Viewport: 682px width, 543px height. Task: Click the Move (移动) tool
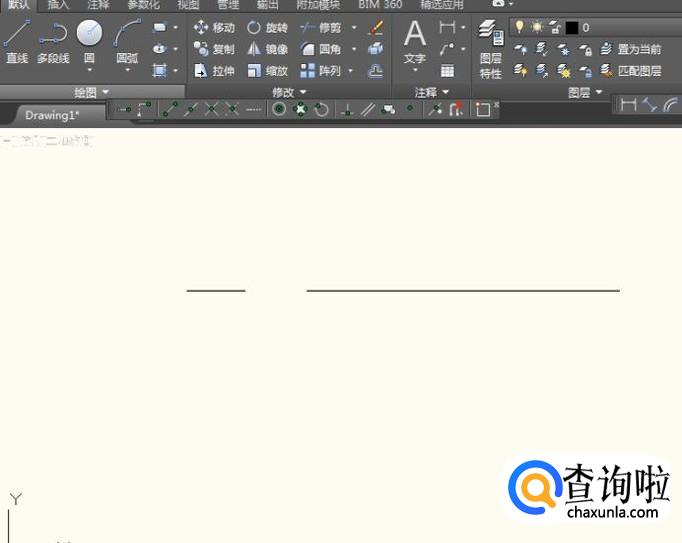pos(214,27)
